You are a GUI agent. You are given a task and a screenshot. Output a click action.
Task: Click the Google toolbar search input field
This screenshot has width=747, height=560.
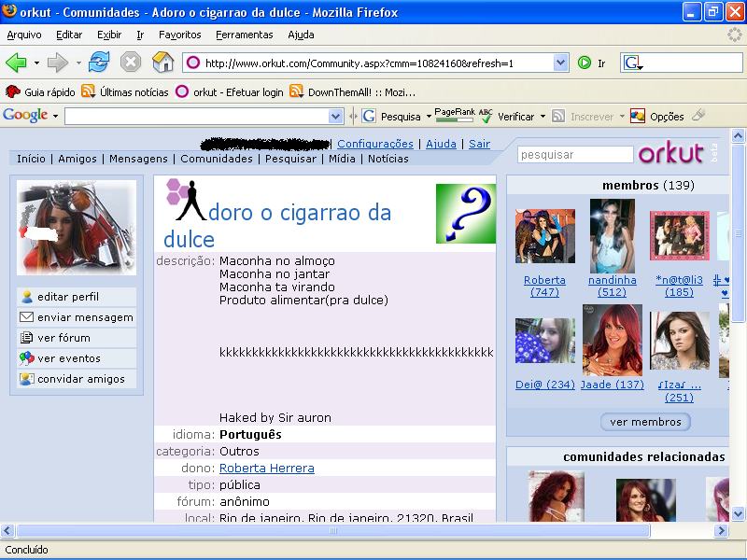197,116
